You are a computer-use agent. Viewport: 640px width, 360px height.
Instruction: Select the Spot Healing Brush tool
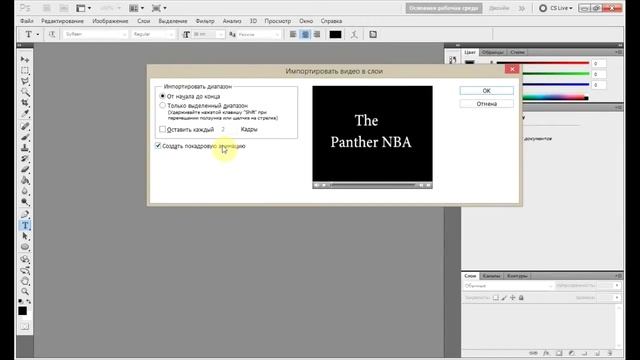(x=25, y=126)
